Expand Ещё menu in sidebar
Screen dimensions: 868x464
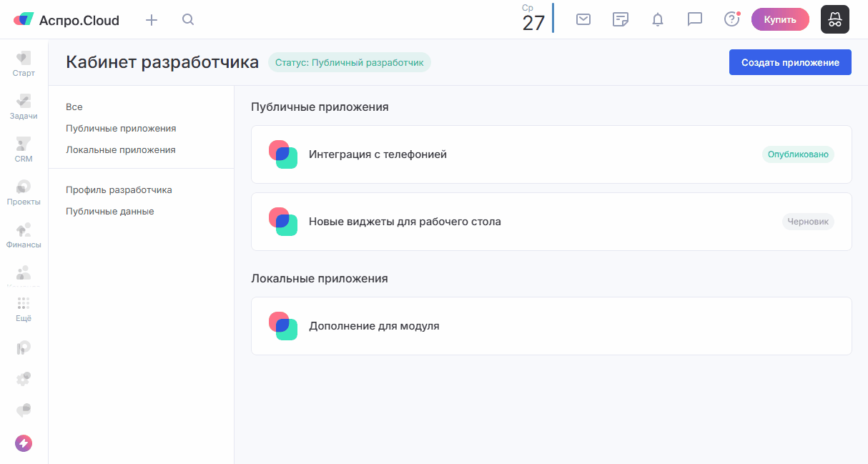tap(24, 310)
